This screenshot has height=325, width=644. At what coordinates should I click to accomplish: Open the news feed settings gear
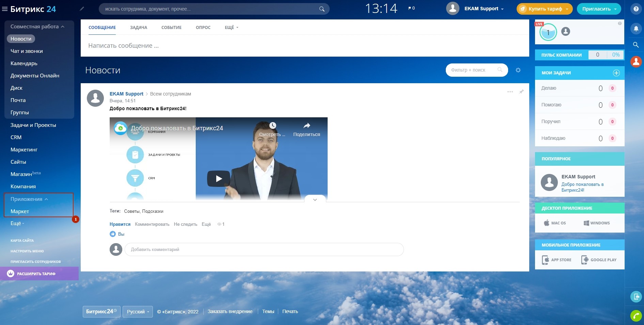coord(518,70)
